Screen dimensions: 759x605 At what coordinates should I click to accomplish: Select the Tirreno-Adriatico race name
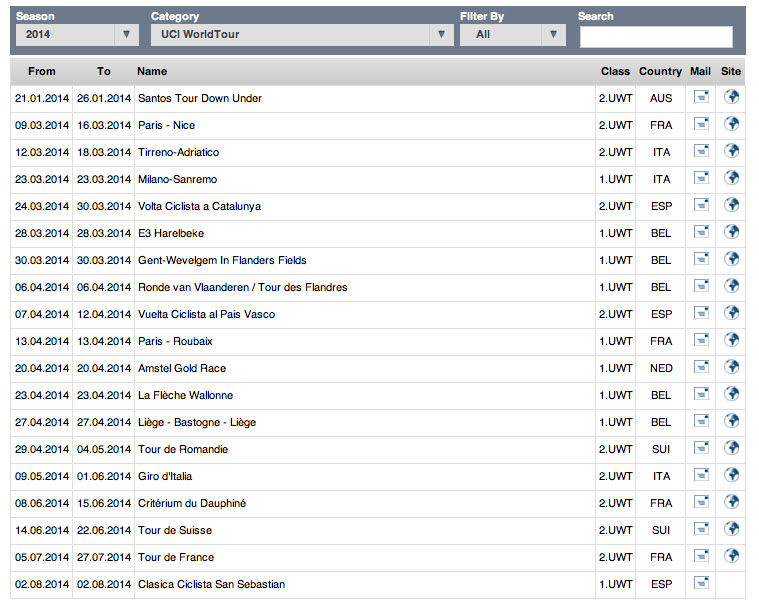tap(179, 152)
